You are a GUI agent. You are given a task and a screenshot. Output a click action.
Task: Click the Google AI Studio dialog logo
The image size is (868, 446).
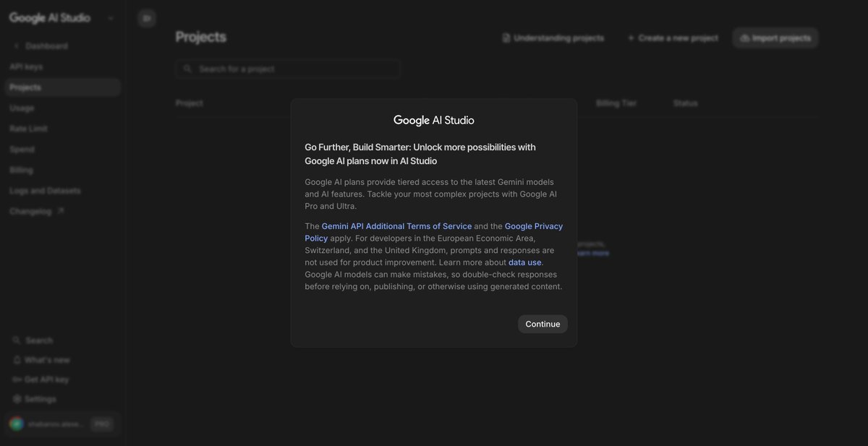point(434,120)
